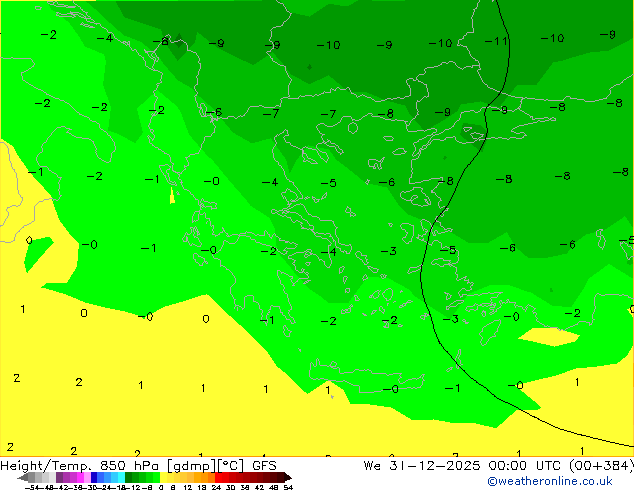634x490 pixels.
Task: Click the 24 label on the legend scale
Action: click(216, 487)
